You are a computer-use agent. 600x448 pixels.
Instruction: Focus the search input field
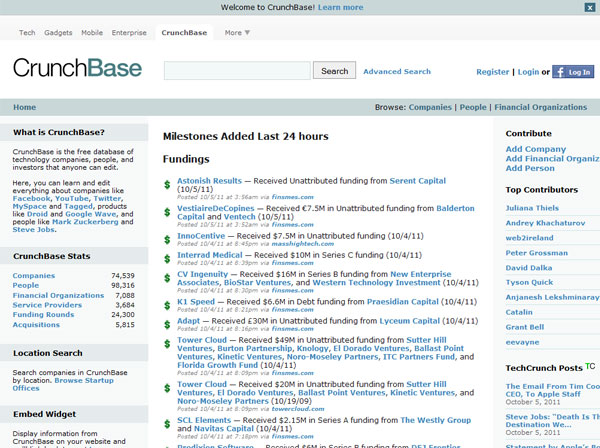237,71
